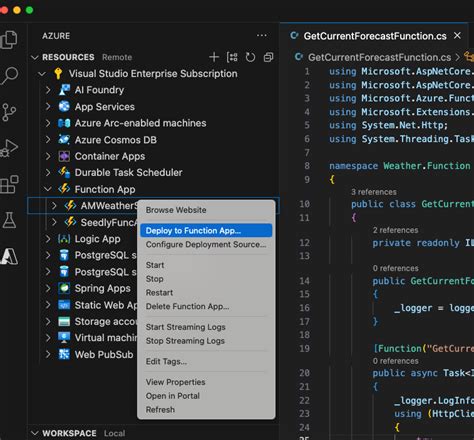Select the Container Apps tree row

(153, 156)
